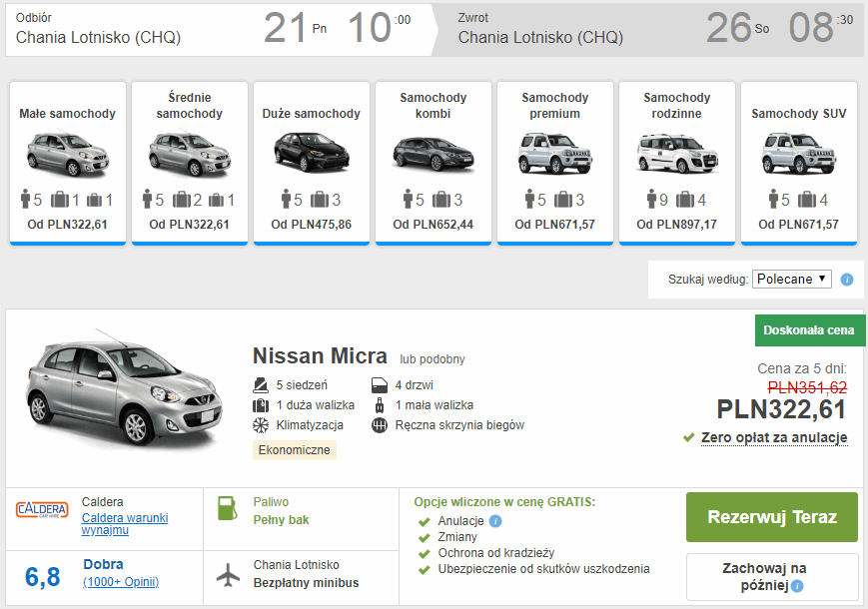
Task: Click info icon beside Anulacje option
Action: tap(496, 521)
